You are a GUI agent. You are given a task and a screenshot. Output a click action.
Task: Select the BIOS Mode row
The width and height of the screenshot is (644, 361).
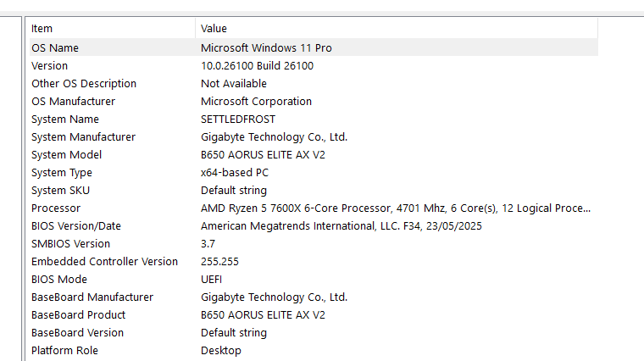[59, 280]
